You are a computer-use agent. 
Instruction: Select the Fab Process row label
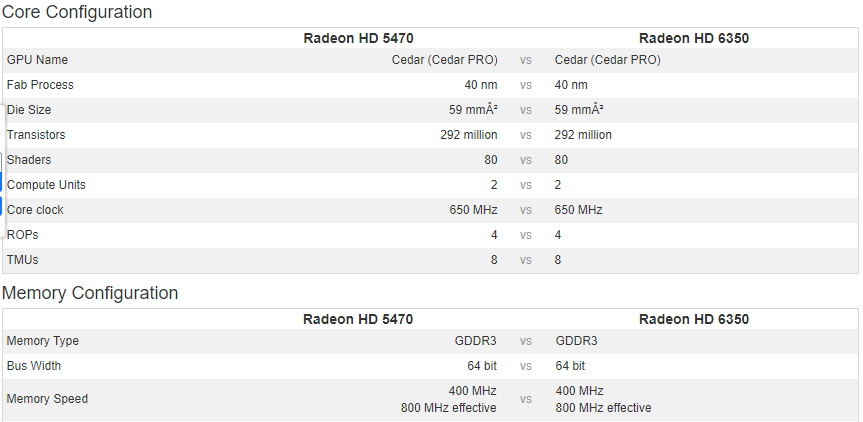pos(40,85)
